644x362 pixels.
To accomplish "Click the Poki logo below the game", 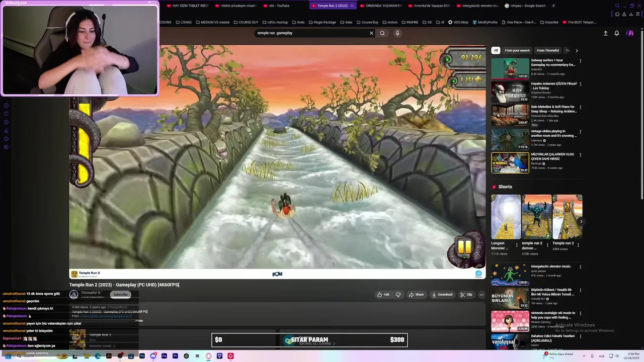I will 277,274.
